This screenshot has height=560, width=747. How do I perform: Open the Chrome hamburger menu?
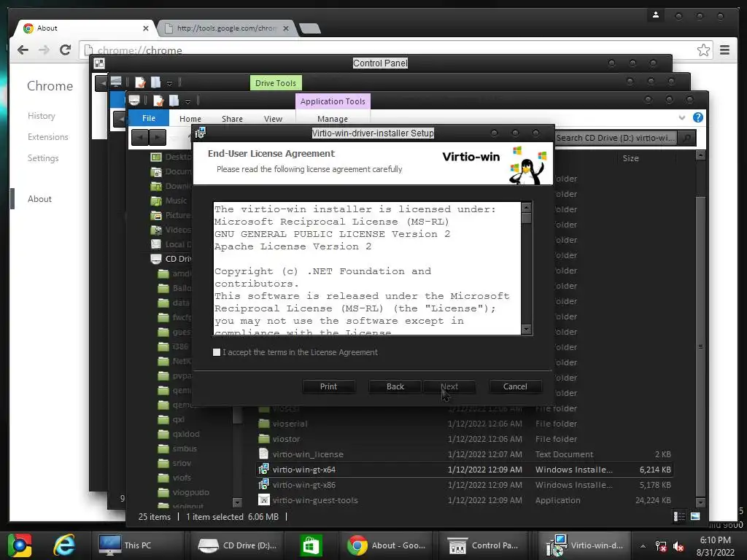pos(724,50)
